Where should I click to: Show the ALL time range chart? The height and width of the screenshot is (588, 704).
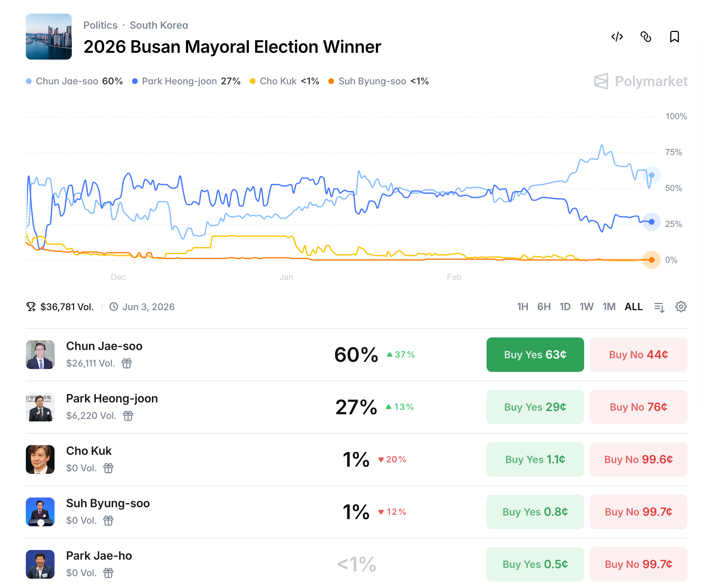634,307
